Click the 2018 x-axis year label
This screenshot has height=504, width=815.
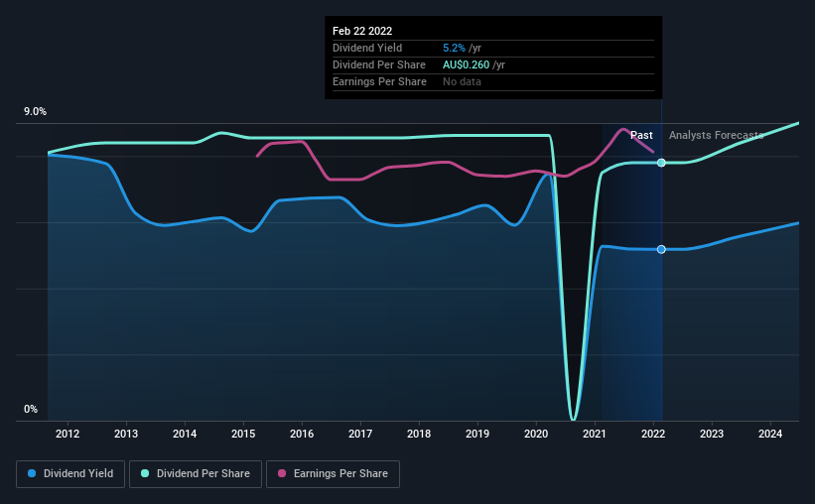419,434
